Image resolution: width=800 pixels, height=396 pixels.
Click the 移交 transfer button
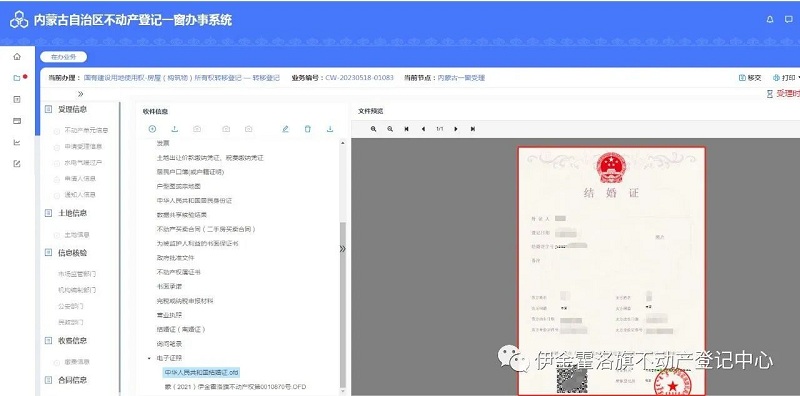coord(750,78)
